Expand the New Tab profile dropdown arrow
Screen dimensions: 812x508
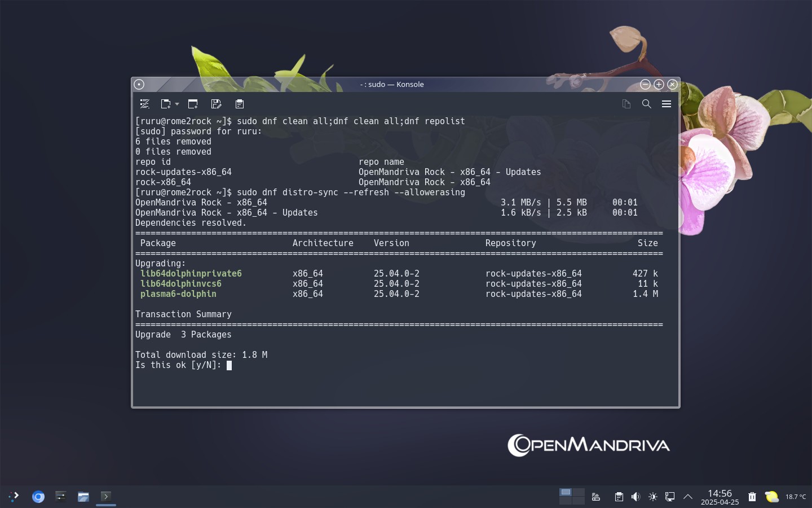(x=177, y=104)
